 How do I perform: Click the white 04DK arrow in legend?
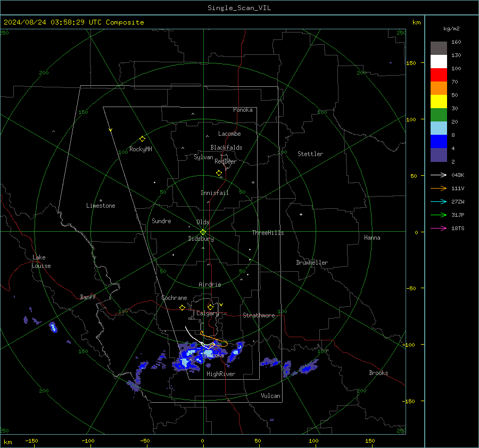[439, 175]
